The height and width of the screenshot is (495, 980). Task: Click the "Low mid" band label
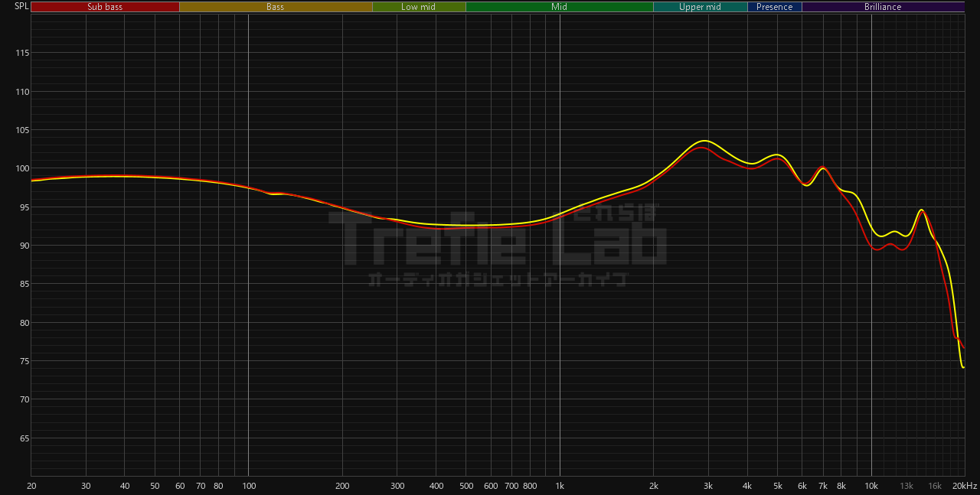point(419,7)
